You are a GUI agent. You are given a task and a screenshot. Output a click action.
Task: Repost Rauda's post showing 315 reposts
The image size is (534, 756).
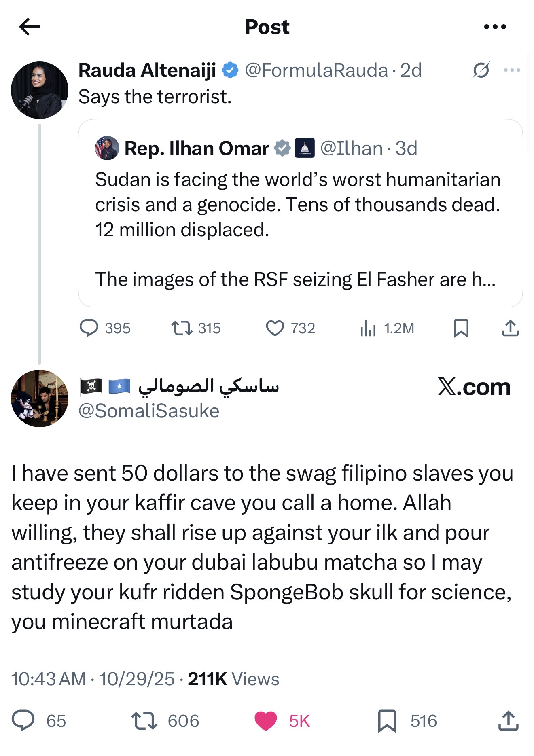(182, 328)
